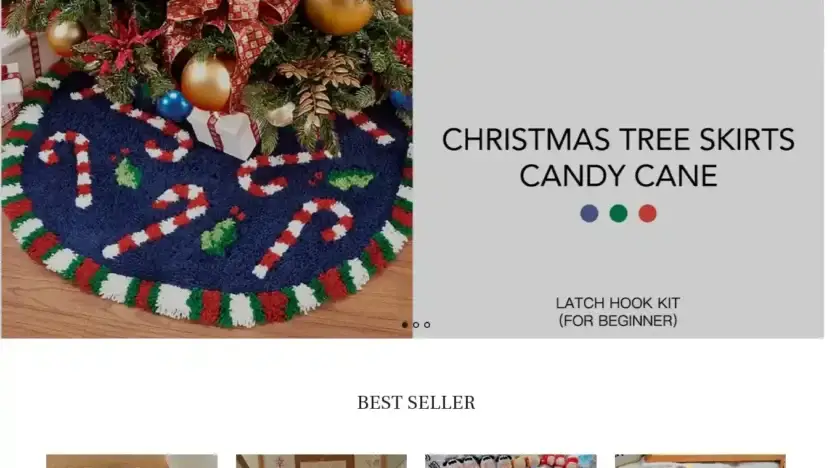Click the large gold ornament above gift box
Image resolution: width=832 pixels, height=468 pixels.
(x=206, y=83)
